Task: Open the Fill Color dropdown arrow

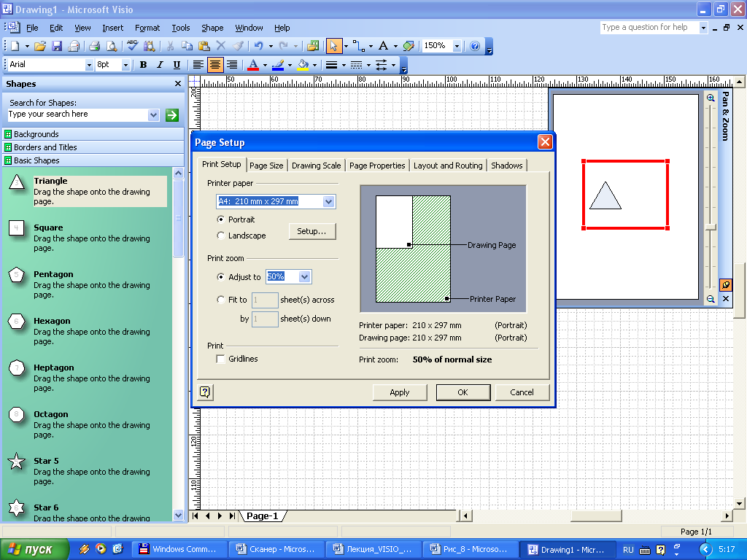Action: pos(314,65)
